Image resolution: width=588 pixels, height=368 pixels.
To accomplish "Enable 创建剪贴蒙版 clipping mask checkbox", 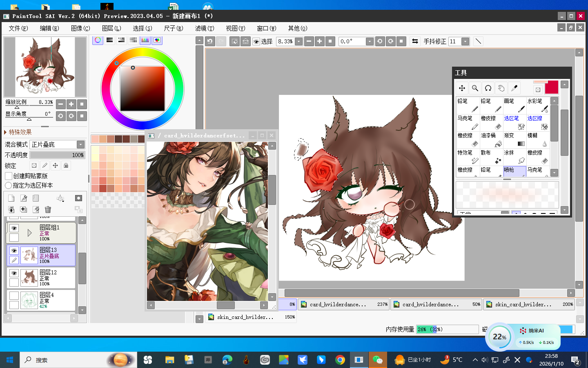I will click(9, 176).
